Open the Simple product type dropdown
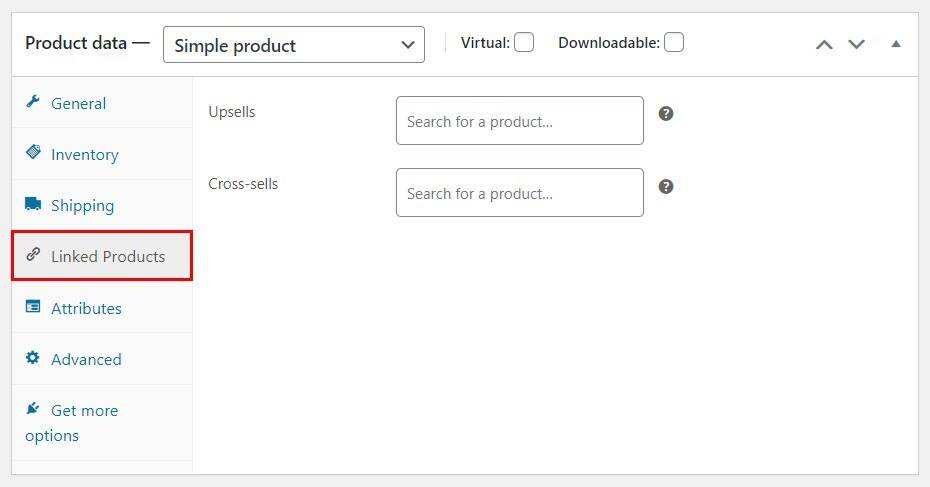 coord(293,45)
